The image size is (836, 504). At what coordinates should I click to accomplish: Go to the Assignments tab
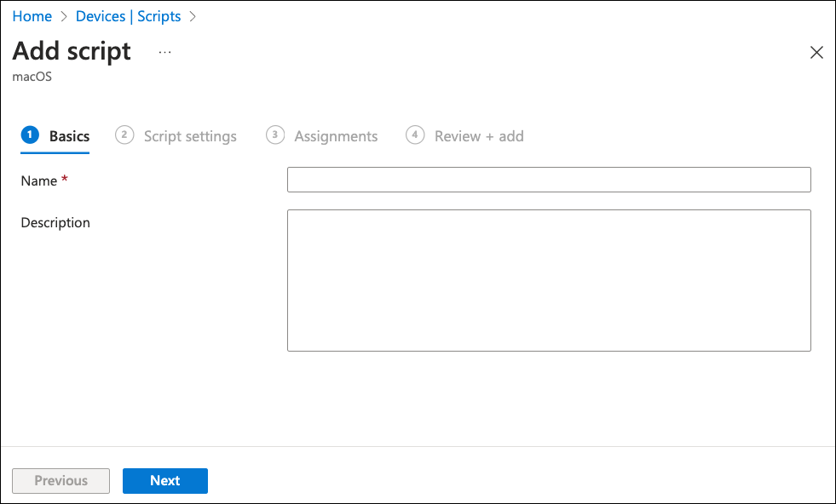336,136
